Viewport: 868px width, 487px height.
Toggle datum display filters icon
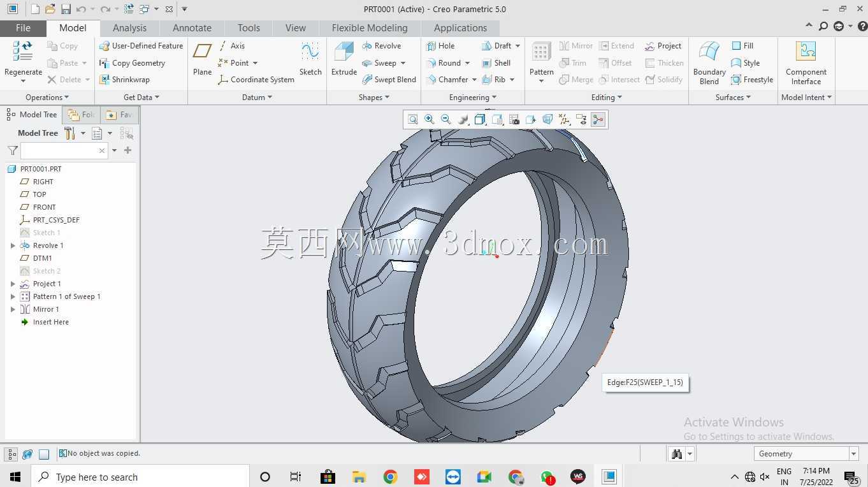click(564, 119)
